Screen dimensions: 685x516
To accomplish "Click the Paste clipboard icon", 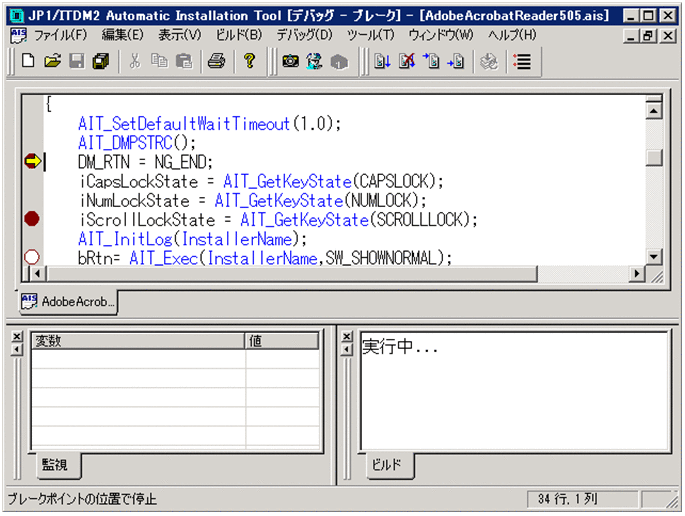I will tap(184, 61).
